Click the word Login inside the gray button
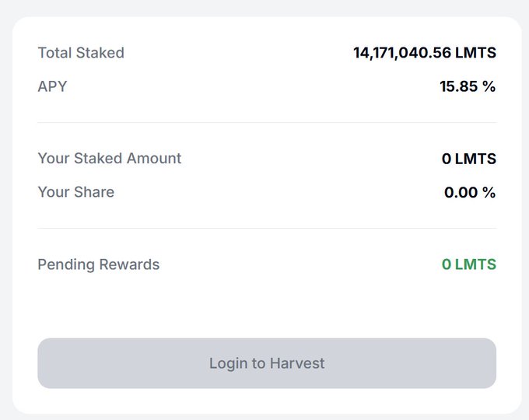Viewport: 529px width, 420px height. 227,363
